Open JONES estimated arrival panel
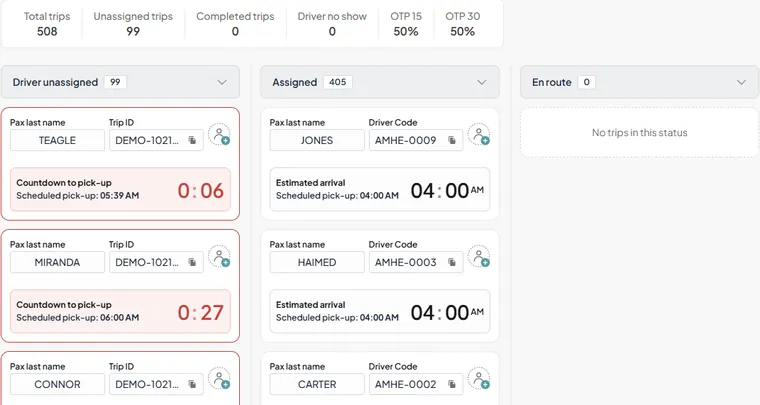This screenshot has height=405, width=760. point(380,189)
